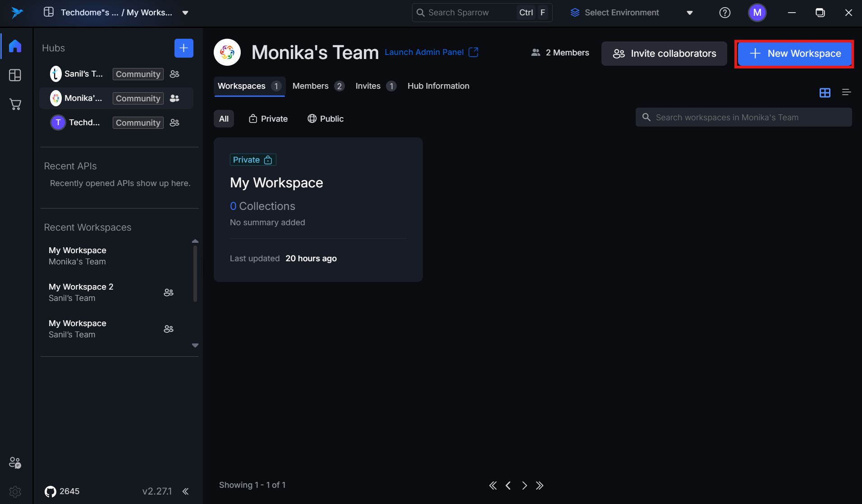Click the Search Sparrow field
The image size is (862, 504).
pyautogui.click(x=482, y=13)
